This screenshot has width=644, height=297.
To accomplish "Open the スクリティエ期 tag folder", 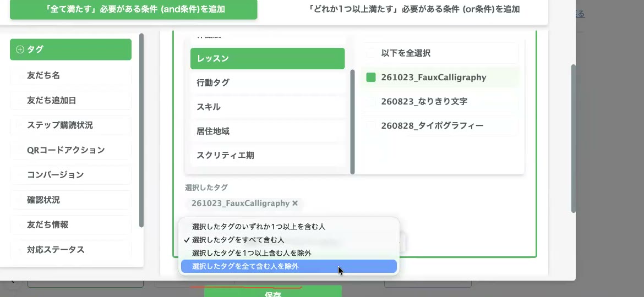I will (268, 156).
